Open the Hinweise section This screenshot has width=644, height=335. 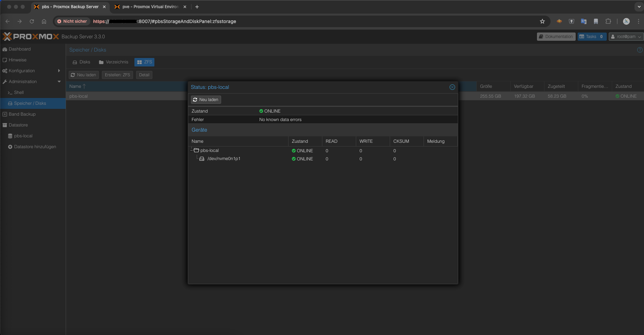pyautogui.click(x=17, y=60)
